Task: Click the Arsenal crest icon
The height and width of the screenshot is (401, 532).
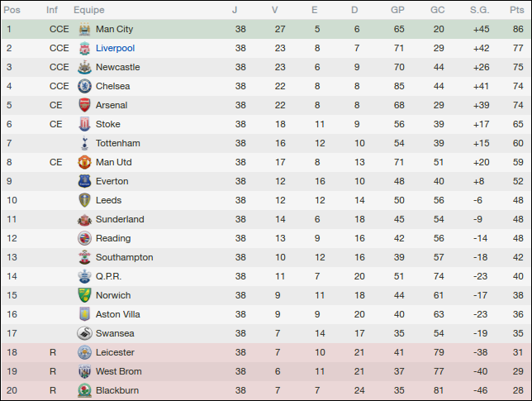Action: coord(84,105)
